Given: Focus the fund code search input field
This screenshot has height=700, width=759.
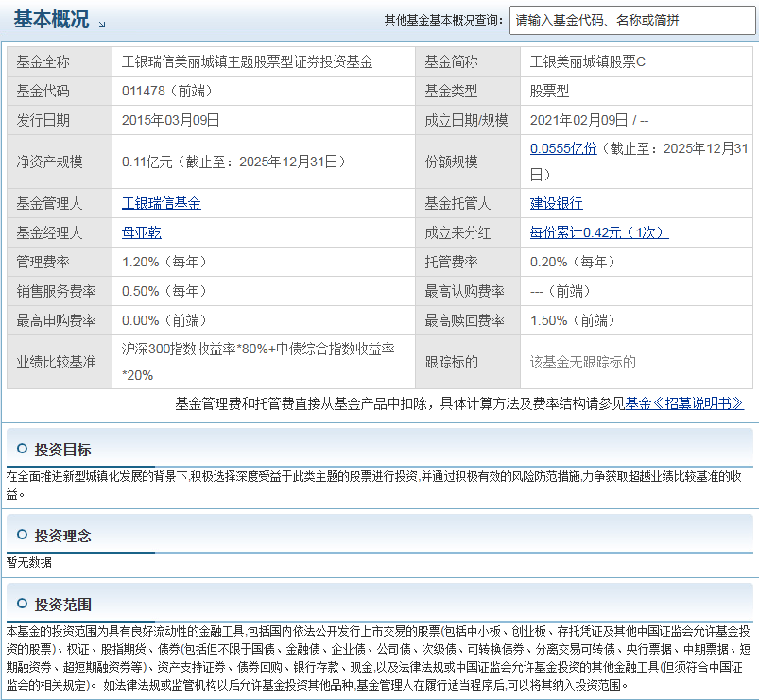Looking at the screenshot, I should pos(632,21).
